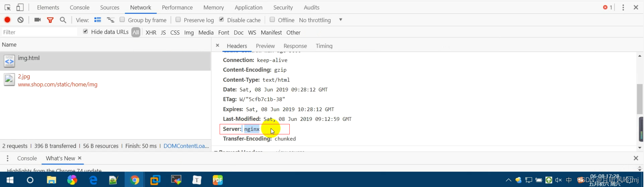Filter requests by JS

pos(163,32)
